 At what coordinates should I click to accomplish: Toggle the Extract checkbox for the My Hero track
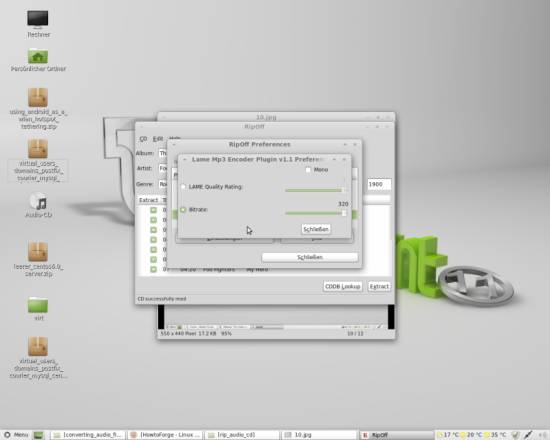point(153,269)
